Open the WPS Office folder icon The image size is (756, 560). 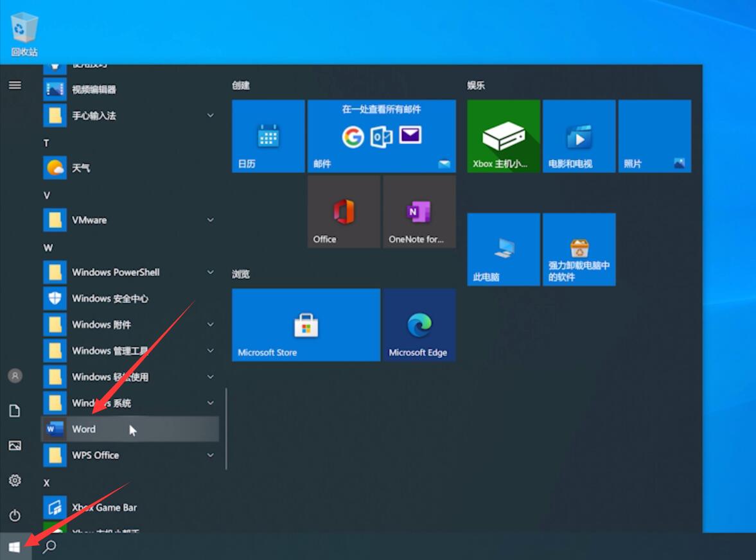[x=55, y=455]
